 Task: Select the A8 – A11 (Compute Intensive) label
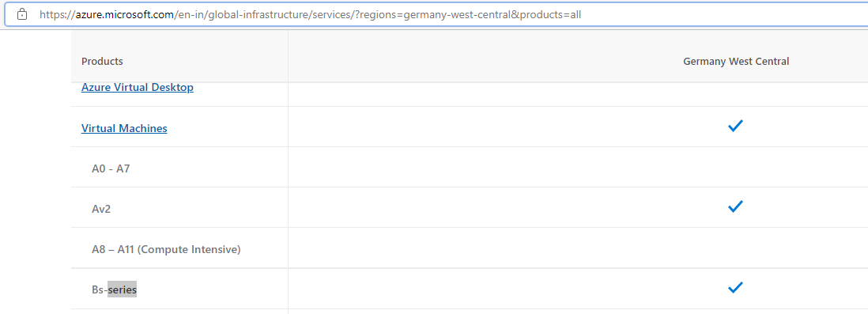pyautogui.click(x=166, y=250)
